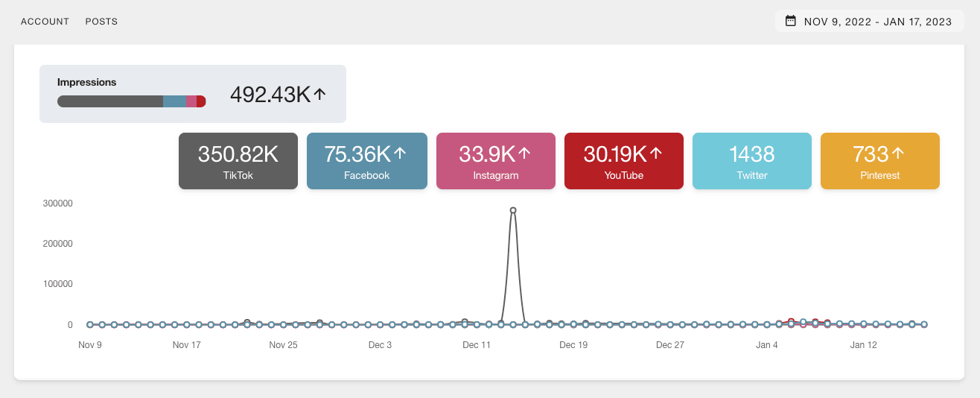Click the up arrow on Instagram card
The width and height of the screenshot is (980, 398).
pos(524,154)
